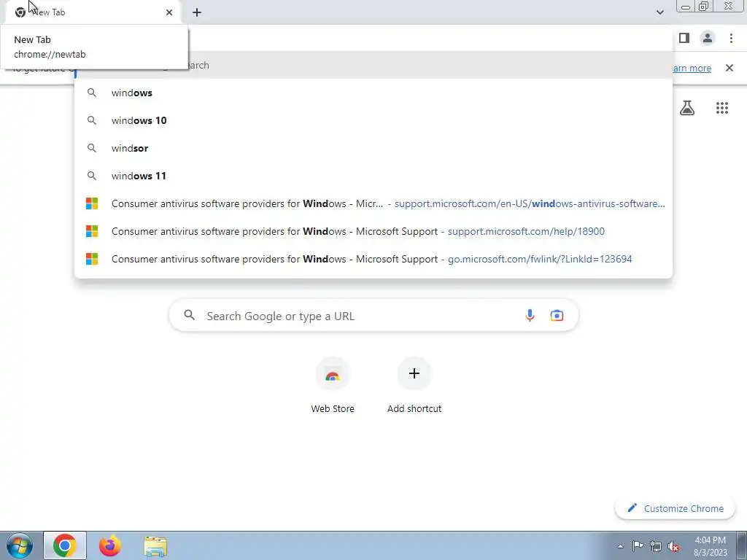Image resolution: width=747 pixels, height=560 pixels.
Task: Toggle the Chrome side panel
Action: 684,38
